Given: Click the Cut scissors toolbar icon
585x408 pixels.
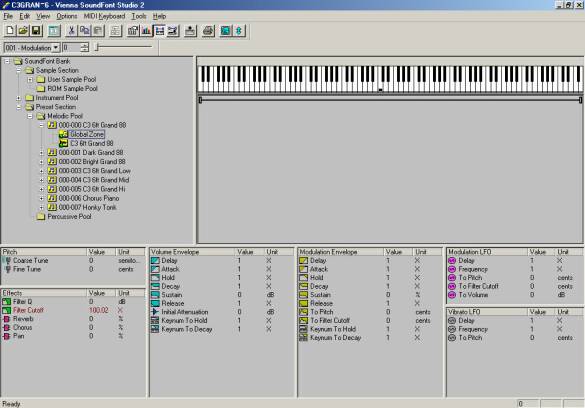Looking at the screenshot, I should point(71,31).
